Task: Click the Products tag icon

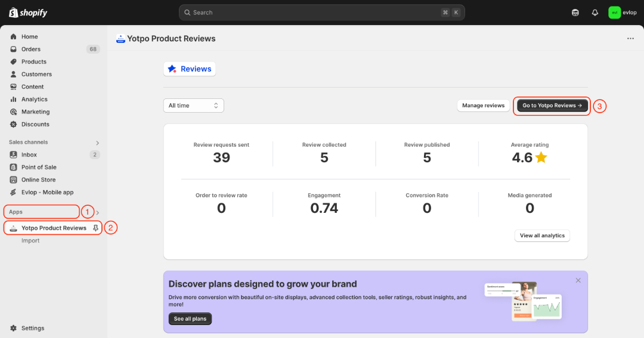Action: point(14,61)
